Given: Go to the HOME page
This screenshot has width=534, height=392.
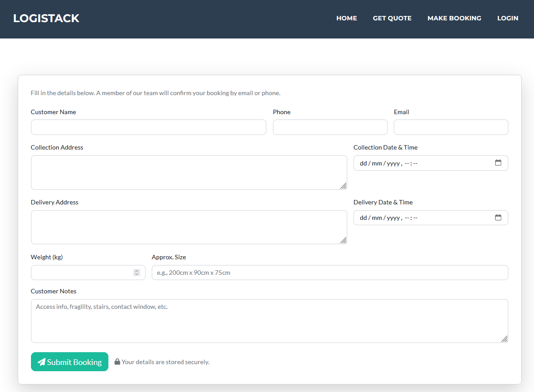Looking at the screenshot, I should click(346, 19).
